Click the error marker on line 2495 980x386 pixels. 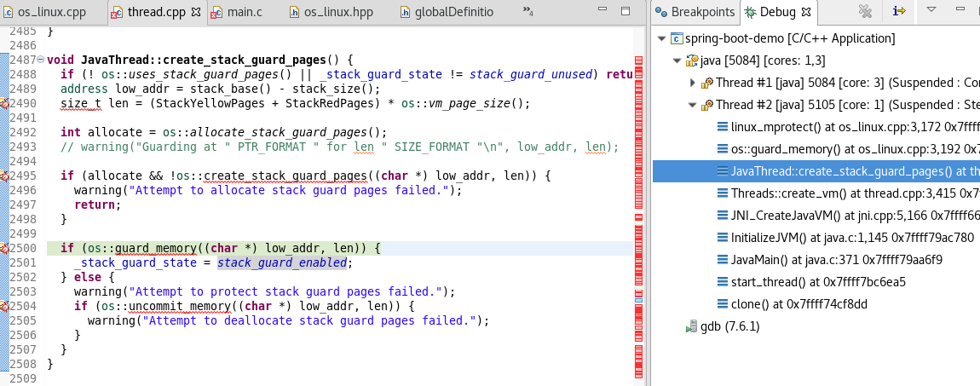(x=3, y=176)
